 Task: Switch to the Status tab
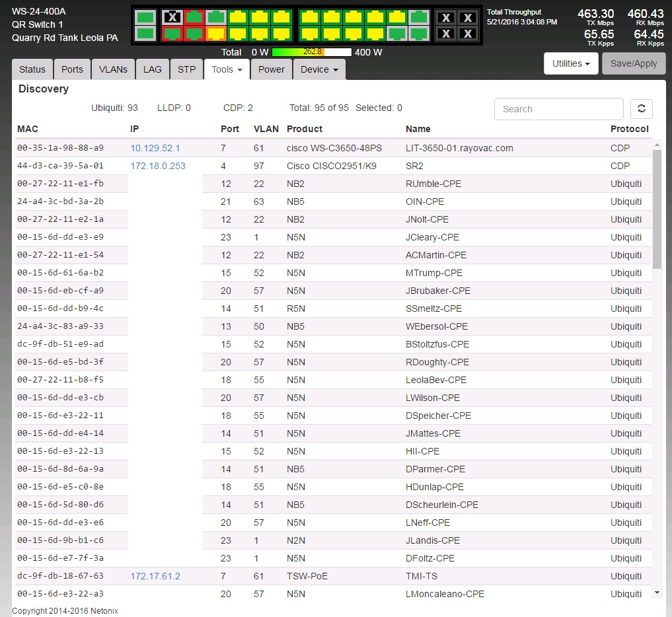pos(32,69)
